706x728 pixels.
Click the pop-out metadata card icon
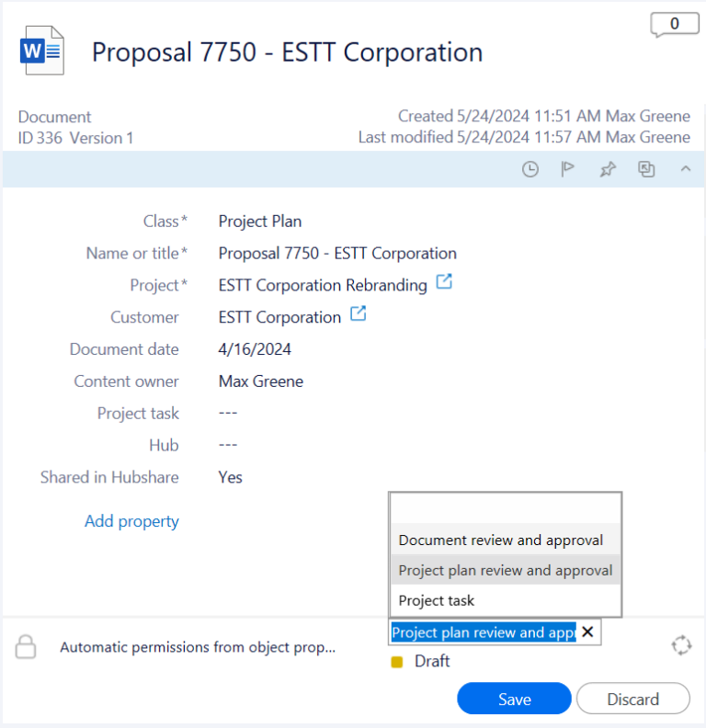point(646,169)
